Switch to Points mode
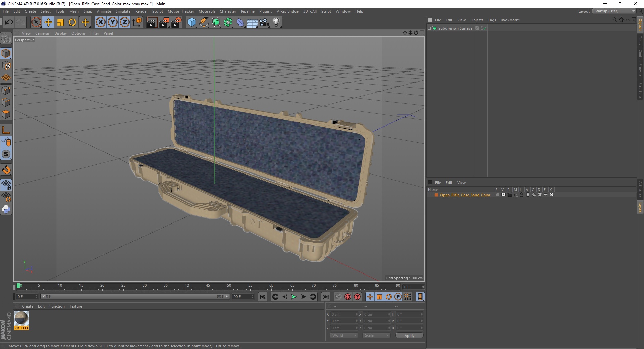The width and height of the screenshot is (644, 349). [x=6, y=90]
